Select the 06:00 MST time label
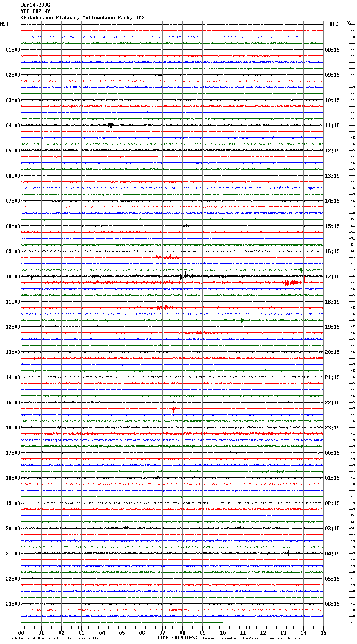This screenshot has width=357, height=644. (13, 176)
